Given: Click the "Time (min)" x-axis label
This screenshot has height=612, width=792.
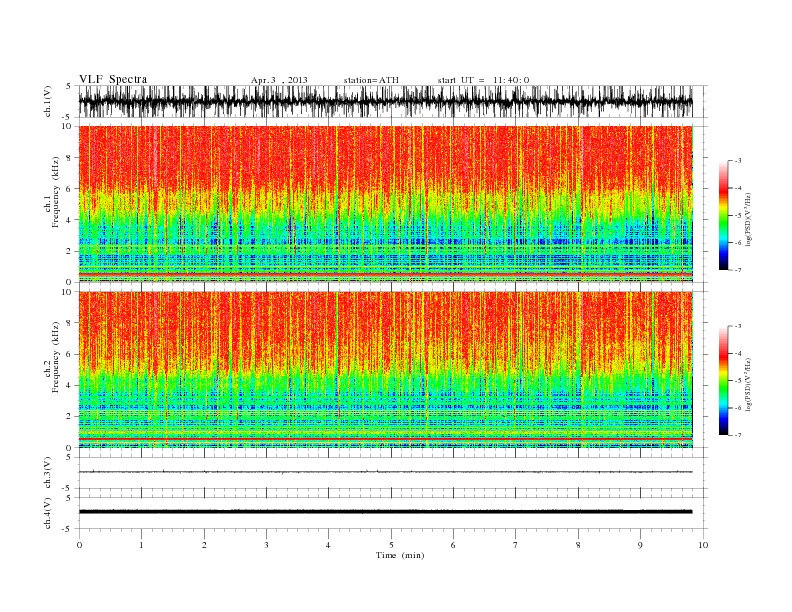Looking at the screenshot, I should point(400,555).
